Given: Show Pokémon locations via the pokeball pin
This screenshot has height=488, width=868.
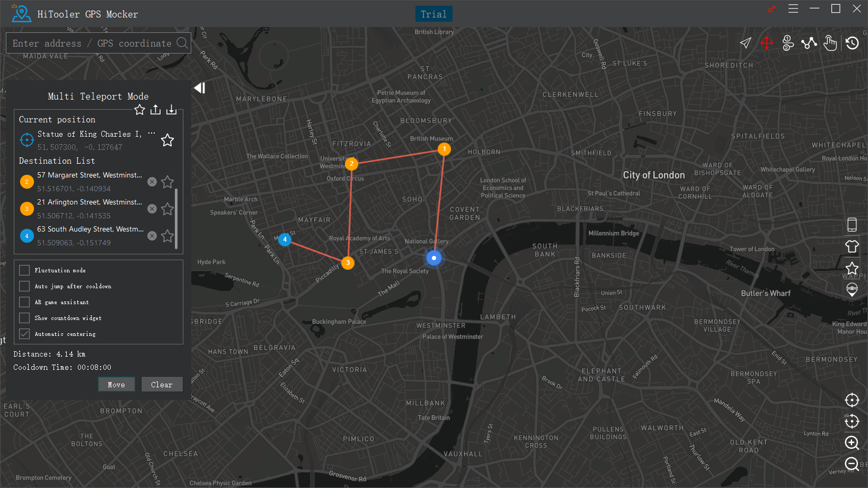Looking at the screenshot, I should [852, 290].
